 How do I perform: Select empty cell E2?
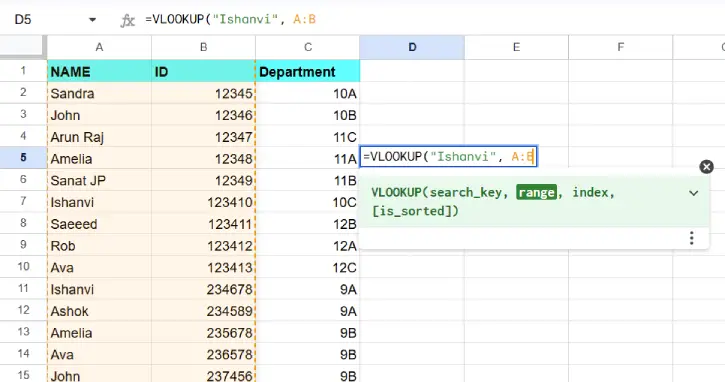coord(516,93)
